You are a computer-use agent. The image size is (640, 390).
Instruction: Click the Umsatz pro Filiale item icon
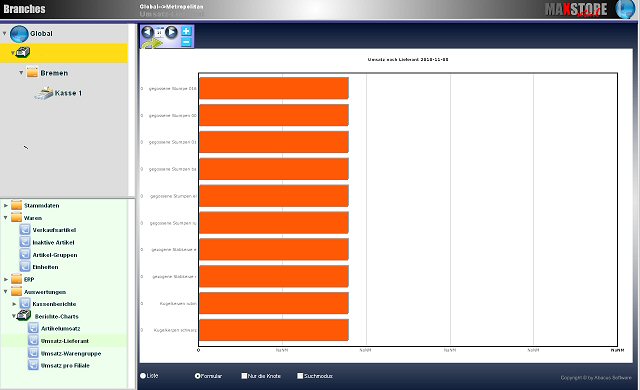tap(33, 365)
